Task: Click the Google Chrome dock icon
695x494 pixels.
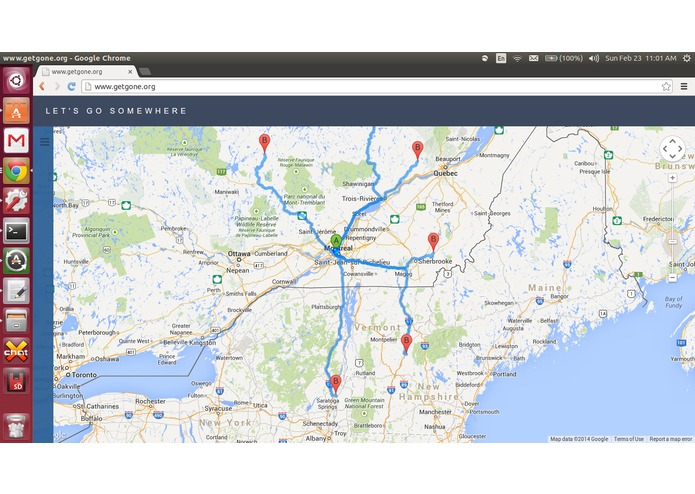Action: 16,171
